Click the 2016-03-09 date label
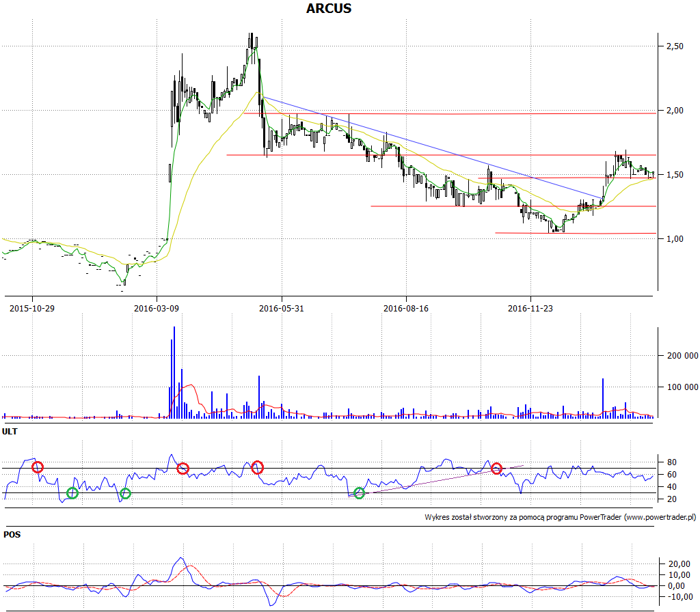 (157, 308)
